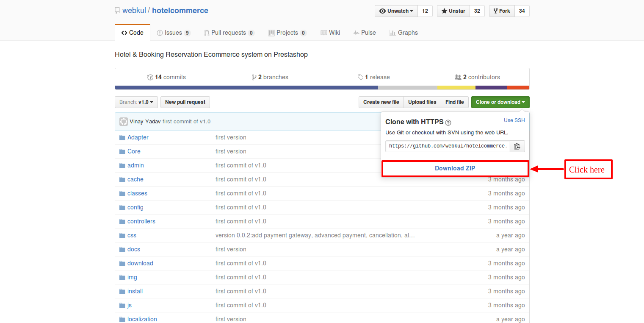Switch to the Code tab
Image resolution: width=644 pixels, height=323 pixels.
[x=132, y=33]
